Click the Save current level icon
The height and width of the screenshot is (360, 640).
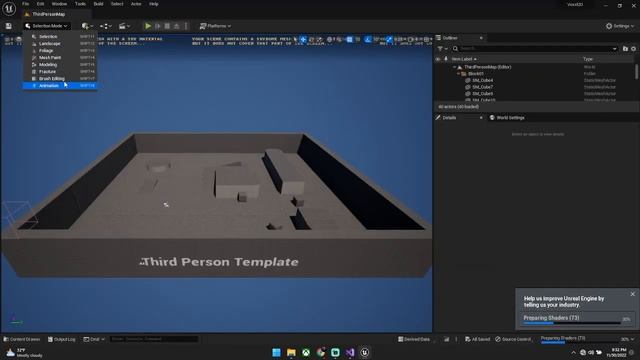[9, 26]
